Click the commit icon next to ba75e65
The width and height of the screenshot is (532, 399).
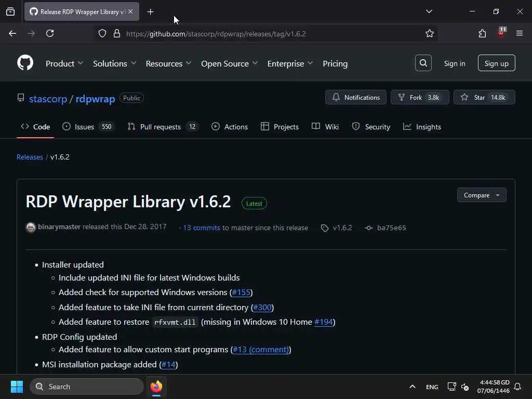pos(368,228)
